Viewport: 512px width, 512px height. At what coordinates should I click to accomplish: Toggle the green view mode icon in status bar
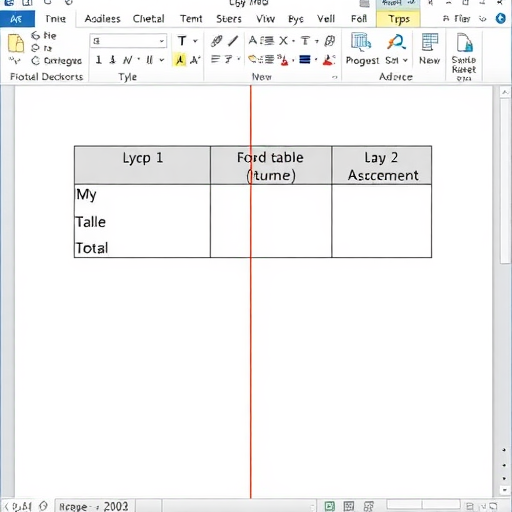tap(329, 506)
